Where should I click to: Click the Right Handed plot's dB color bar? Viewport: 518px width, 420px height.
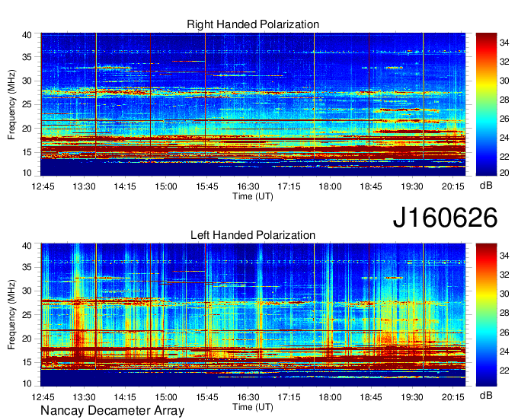pyautogui.click(x=486, y=104)
